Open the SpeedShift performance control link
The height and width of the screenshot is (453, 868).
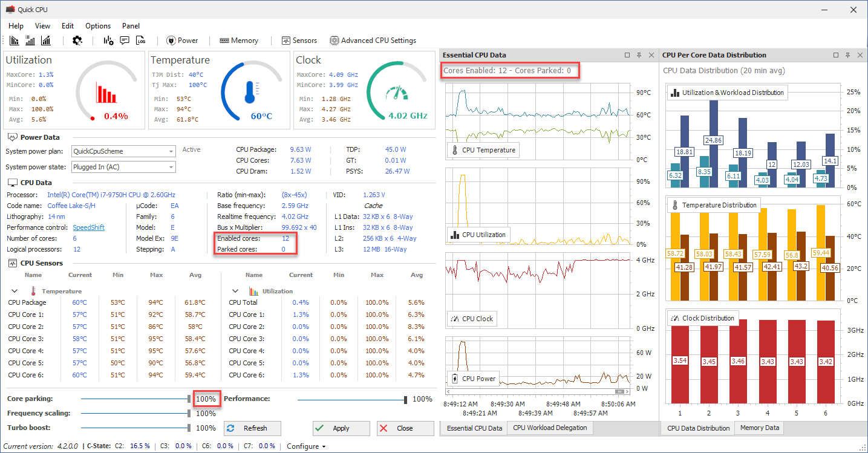click(x=88, y=227)
